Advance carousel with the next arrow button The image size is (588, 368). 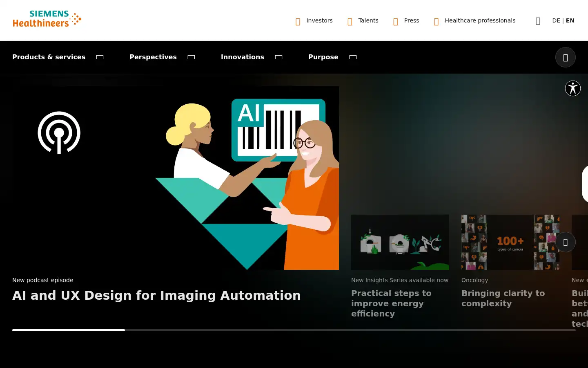click(x=566, y=242)
